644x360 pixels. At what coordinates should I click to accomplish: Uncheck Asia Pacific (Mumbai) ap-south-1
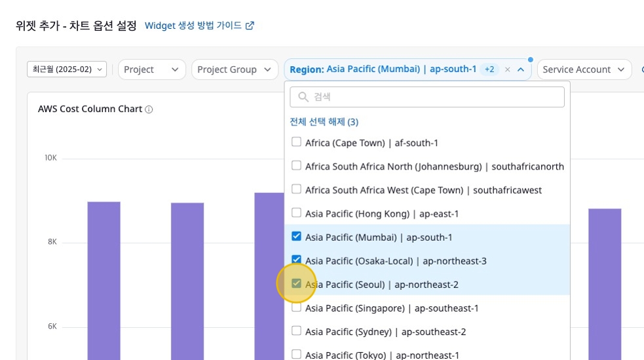tap(297, 236)
